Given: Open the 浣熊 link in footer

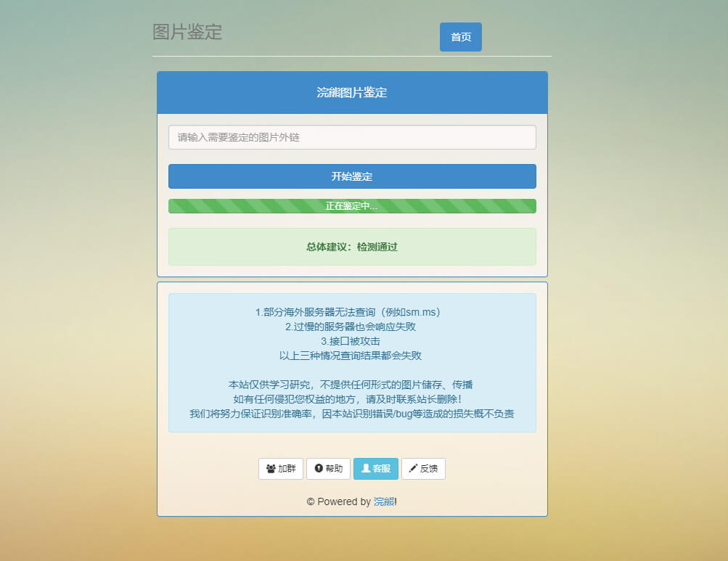Looking at the screenshot, I should (384, 501).
